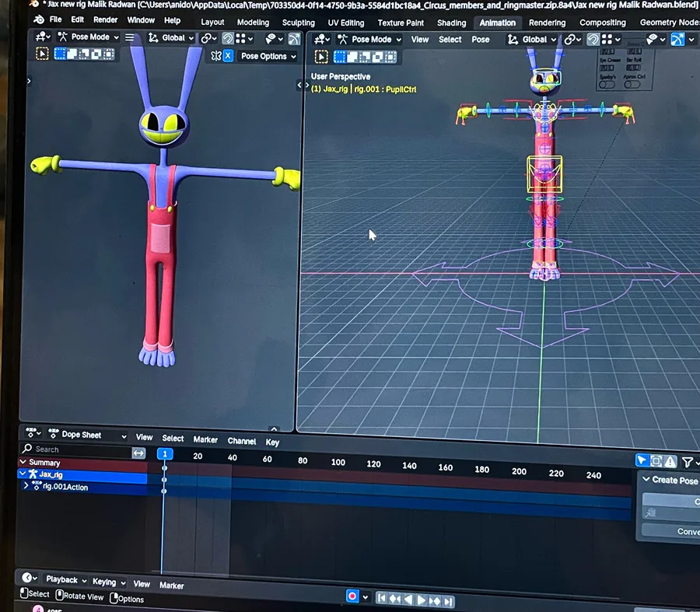This screenshot has height=612, width=700.
Task: Open timeline Playback popover
Action: (66, 579)
